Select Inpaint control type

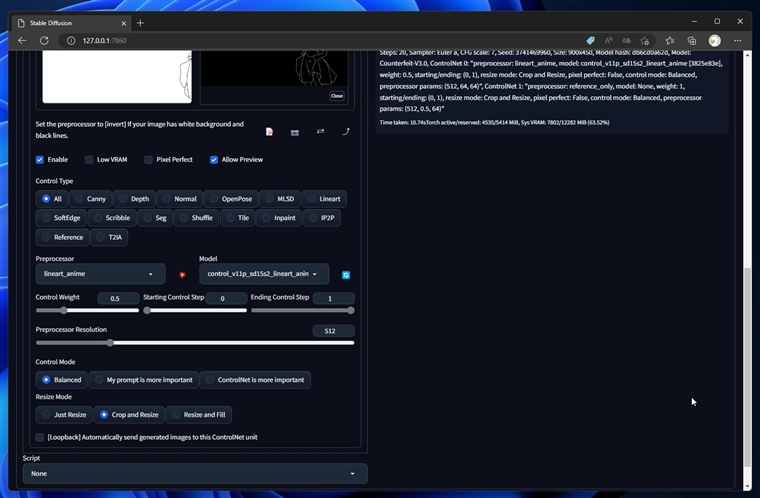point(279,218)
